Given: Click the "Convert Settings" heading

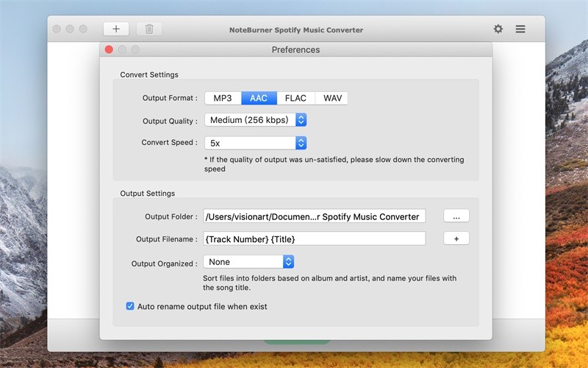Looking at the screenshot, I should point(149,75).
